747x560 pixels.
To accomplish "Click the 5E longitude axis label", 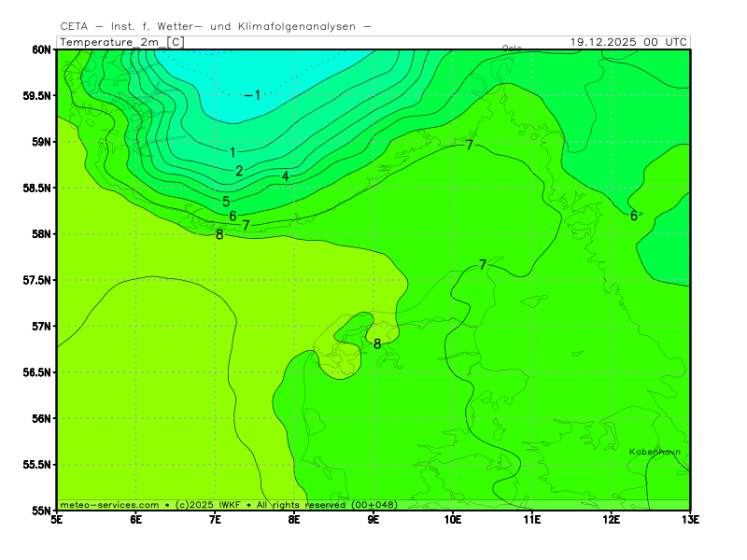I will (x=57, y=519).
